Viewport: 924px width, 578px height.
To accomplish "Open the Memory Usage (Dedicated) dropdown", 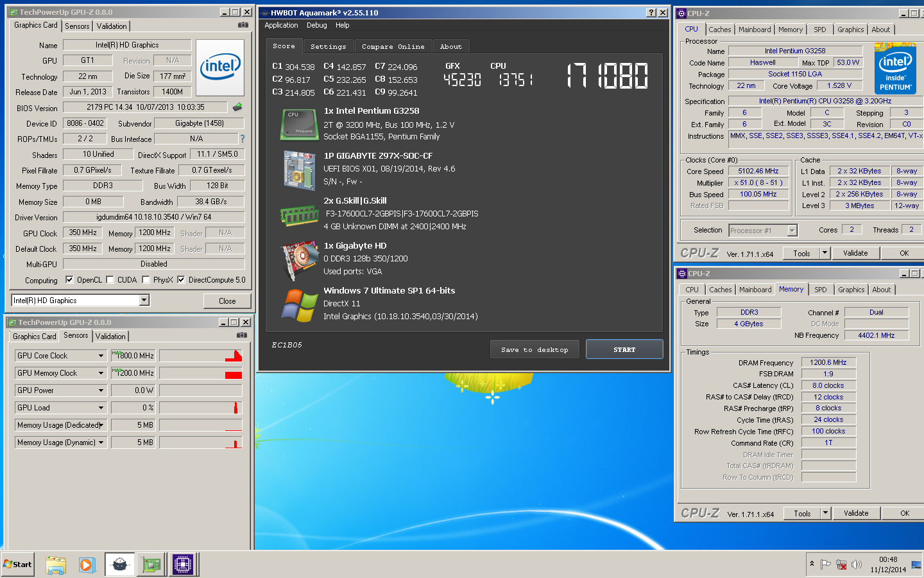I will tap(101, 425).
